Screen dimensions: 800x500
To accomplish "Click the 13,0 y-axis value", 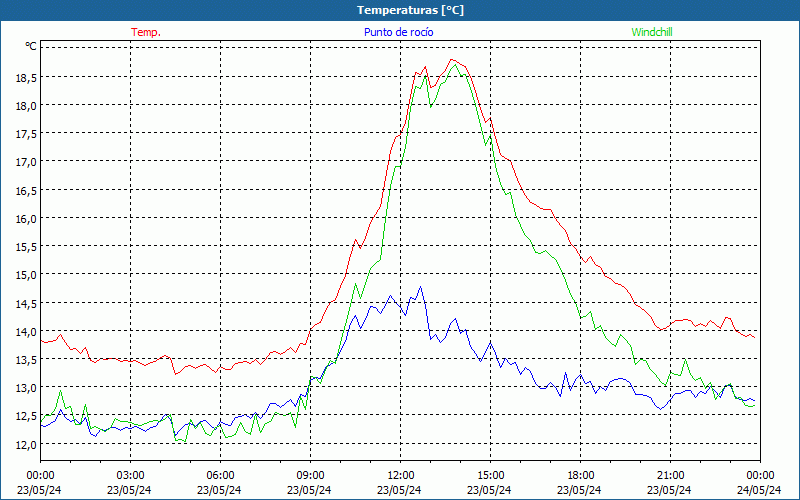I will pyautogui.click(x=26, y=388).
